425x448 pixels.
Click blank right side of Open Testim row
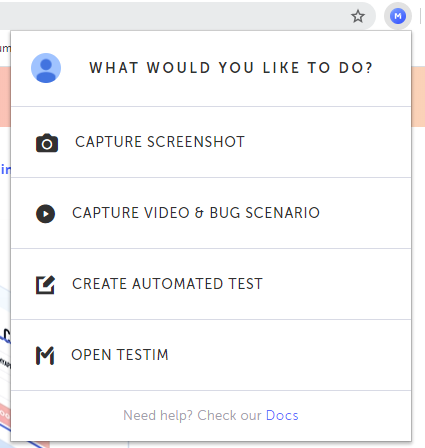[290, 355]
